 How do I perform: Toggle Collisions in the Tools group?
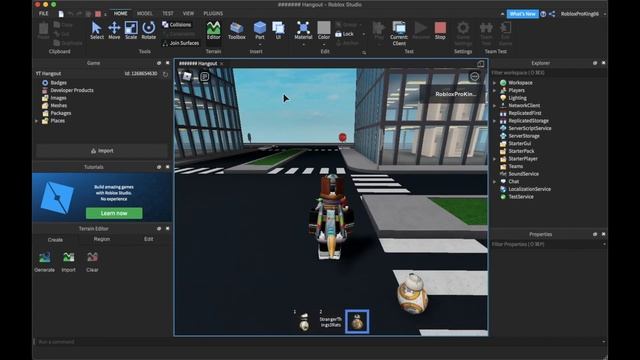pyautogui.click(x=176, y=24)
